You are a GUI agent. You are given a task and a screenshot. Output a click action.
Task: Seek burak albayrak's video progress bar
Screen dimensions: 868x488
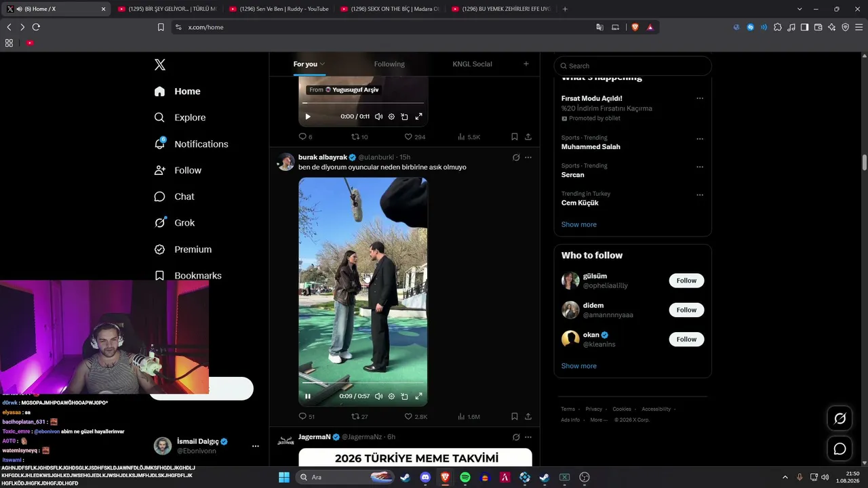363,383
